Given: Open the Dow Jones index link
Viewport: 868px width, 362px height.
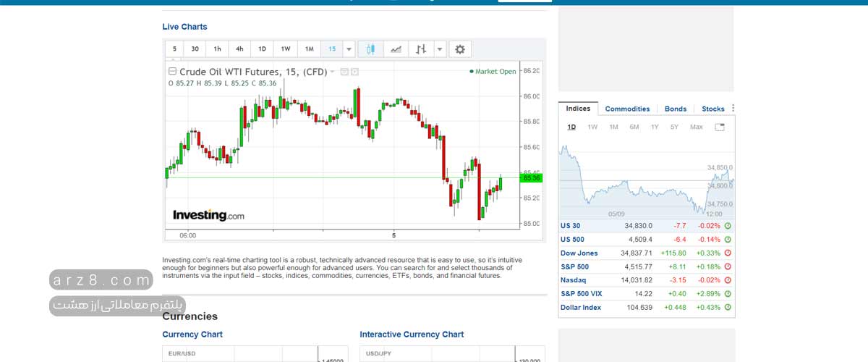Looking at the screenshot, I should (x=579, y=253).
